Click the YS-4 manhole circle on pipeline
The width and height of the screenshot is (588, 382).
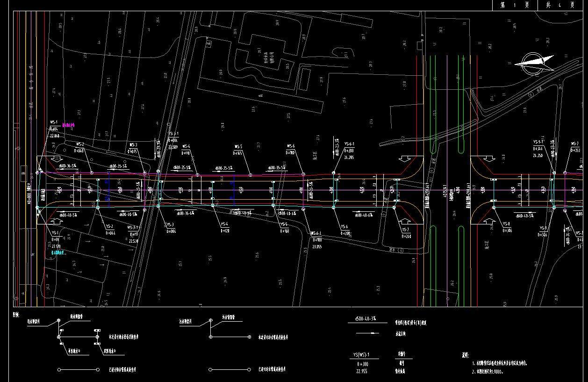click(213, 205)
